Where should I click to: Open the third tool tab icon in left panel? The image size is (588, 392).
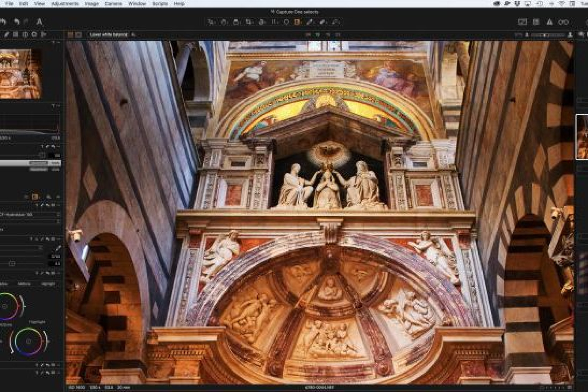(x=25, y=34)
